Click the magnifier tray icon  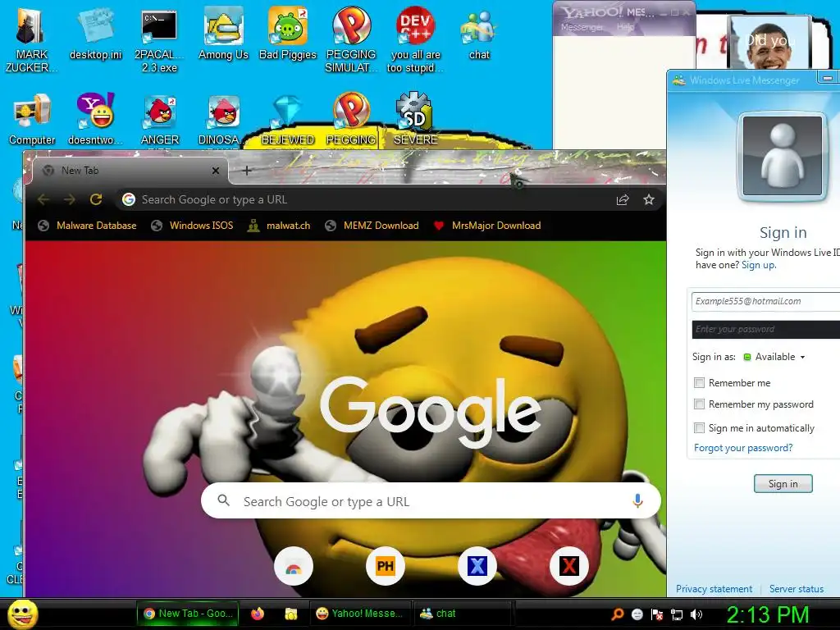pos(617,614)
